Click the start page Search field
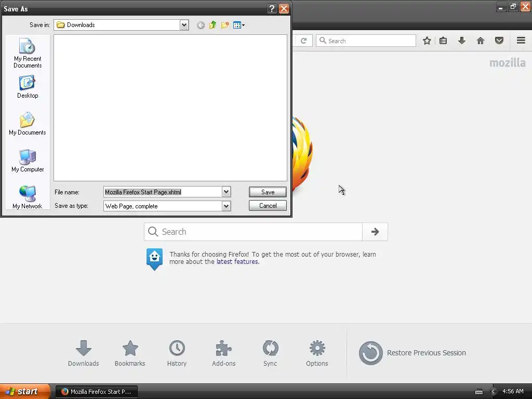Image resolution: width=532 pixels, height=399 pixels. (x=253, y=232)
